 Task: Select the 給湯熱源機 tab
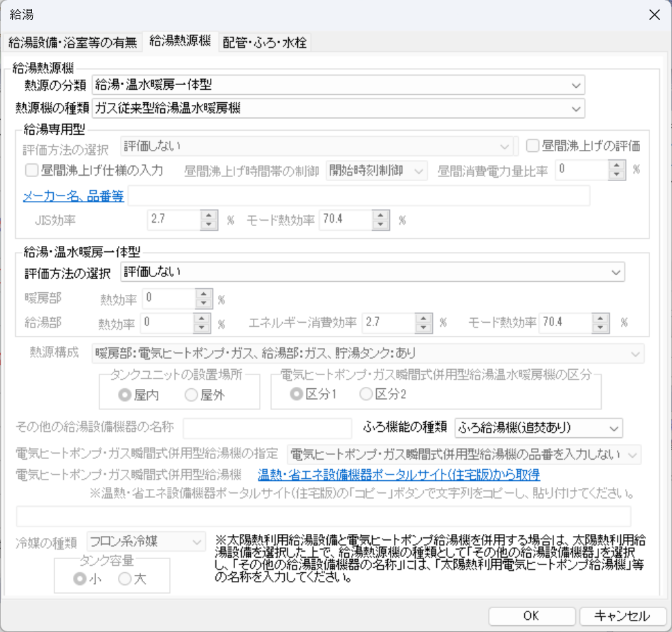click(x=180, y=41)
